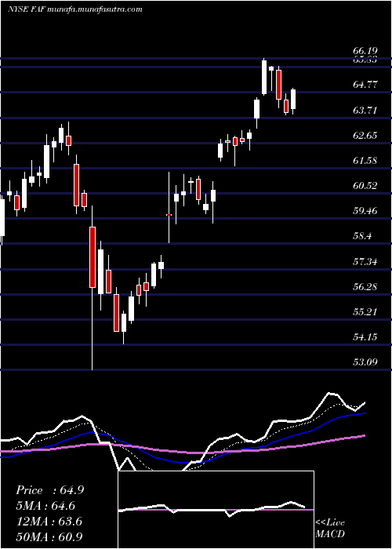Click the 53.09 price axis label

pyautogui.click(x=365, y=362)
